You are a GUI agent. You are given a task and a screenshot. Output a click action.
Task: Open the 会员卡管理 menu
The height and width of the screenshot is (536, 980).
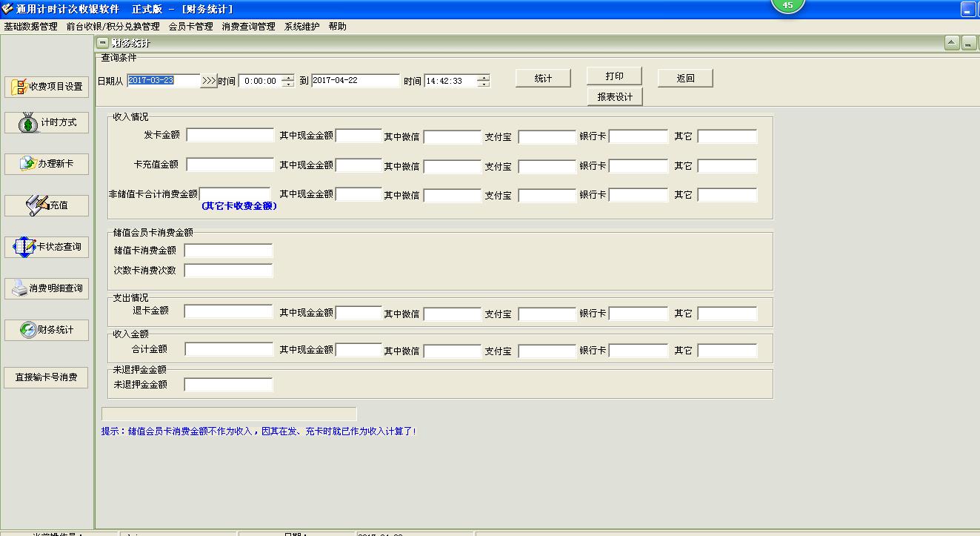click(x=190, y=26)
